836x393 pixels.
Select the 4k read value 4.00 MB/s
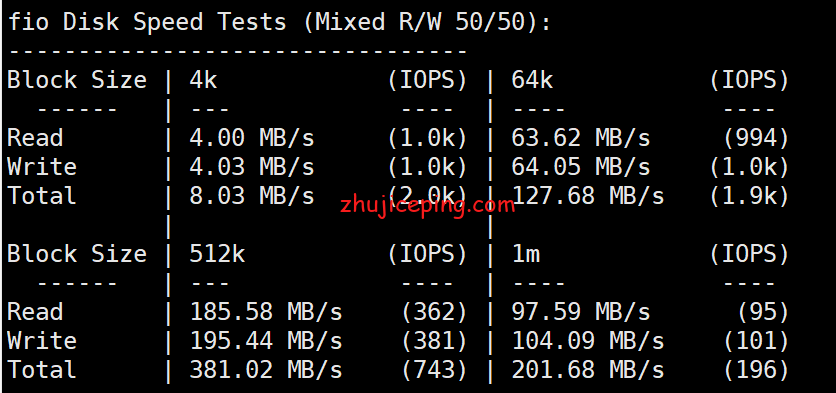click(x=252, y=138)
